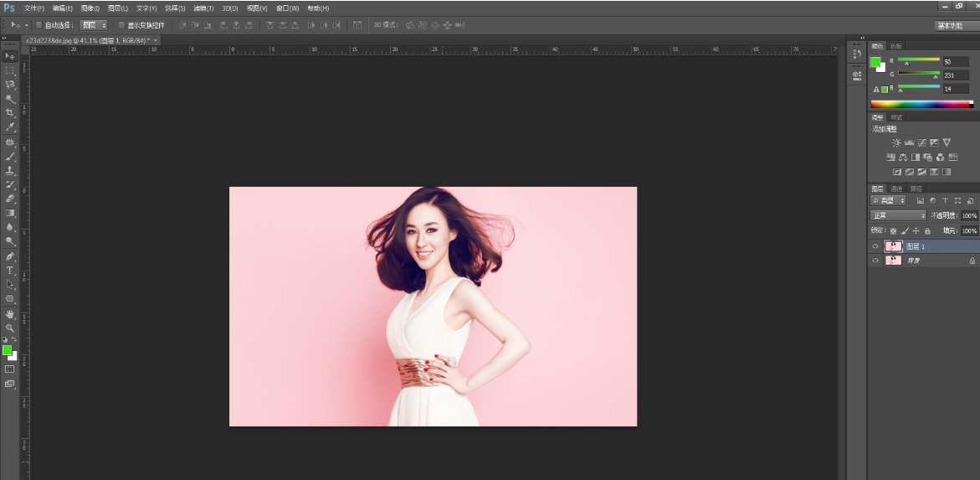Select the Dodge tool
This screenshot has width=980, height=480.
click(x=10, y=241)
